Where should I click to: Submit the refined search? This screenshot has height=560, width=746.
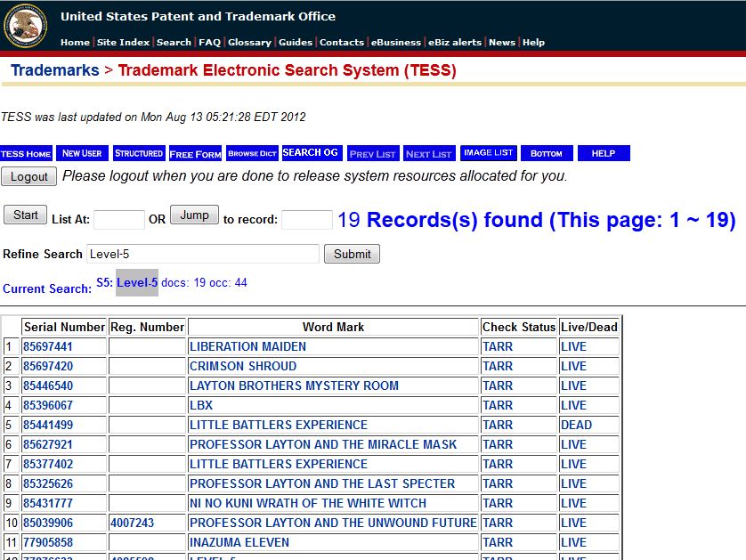point(352,254)
